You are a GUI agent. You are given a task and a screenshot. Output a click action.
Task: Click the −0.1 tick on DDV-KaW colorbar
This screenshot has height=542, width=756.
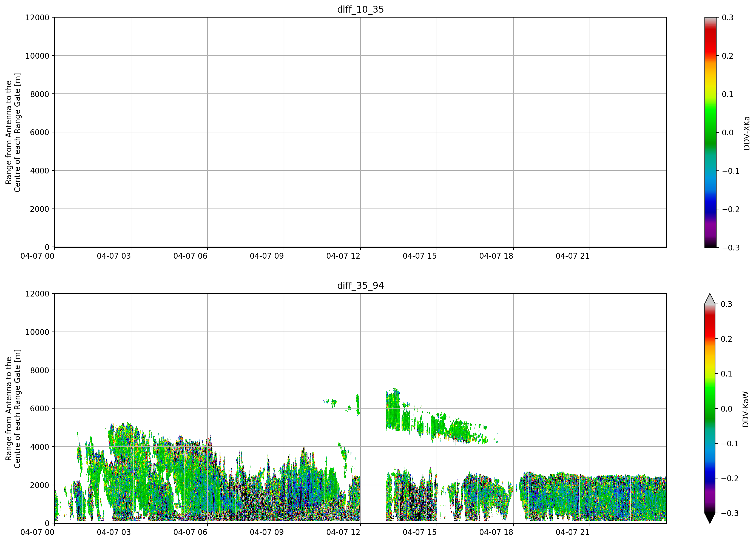730,443
